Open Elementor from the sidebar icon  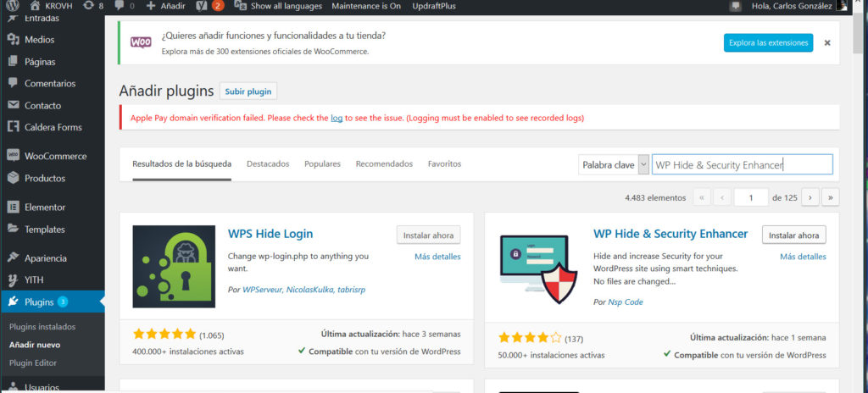pyautogui.click(x=13, y=207)
